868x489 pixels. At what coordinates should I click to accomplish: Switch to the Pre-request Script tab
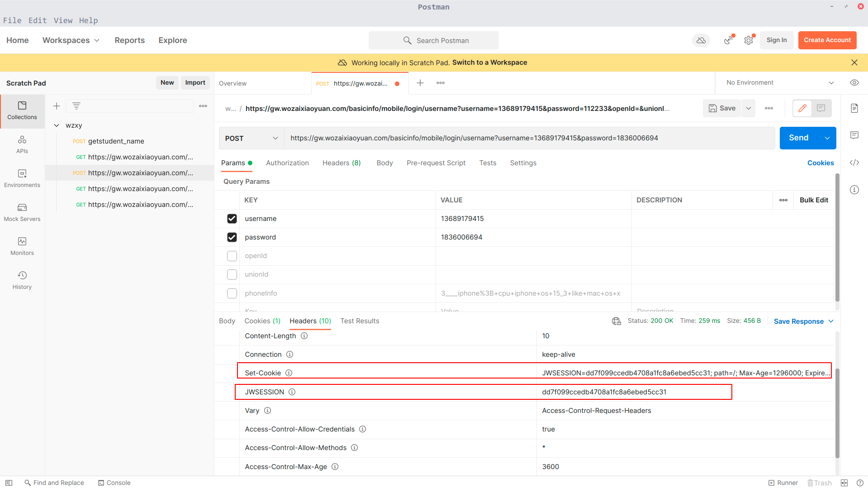(436, 163)
